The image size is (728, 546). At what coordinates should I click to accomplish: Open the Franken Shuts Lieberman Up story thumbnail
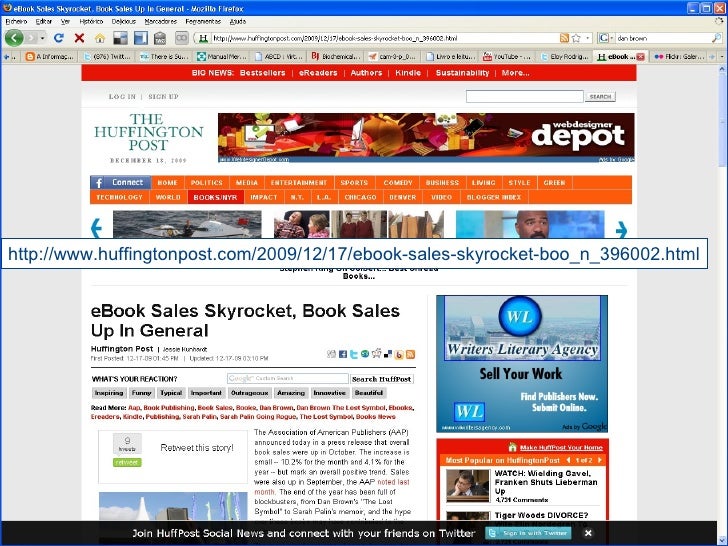[x=468, y=486]
